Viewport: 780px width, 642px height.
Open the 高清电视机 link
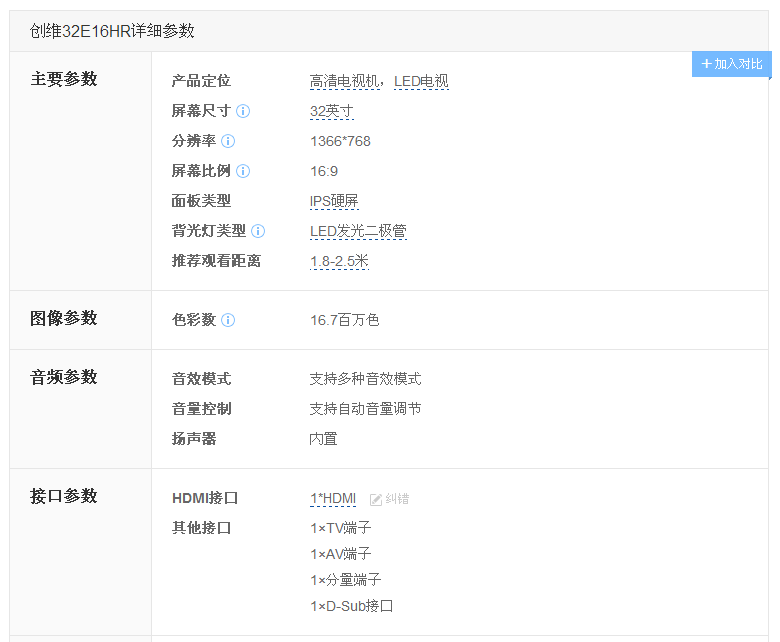pyautogui.click(x=345, y=81)
